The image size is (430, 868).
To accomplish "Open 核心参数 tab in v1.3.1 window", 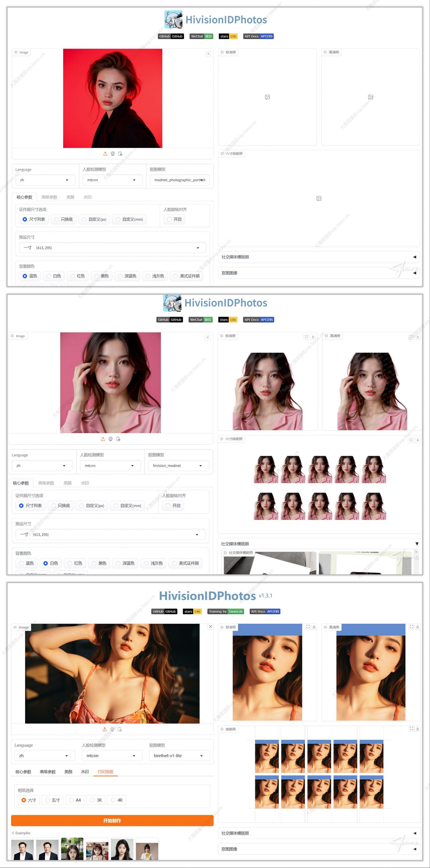I will [23, 772].
